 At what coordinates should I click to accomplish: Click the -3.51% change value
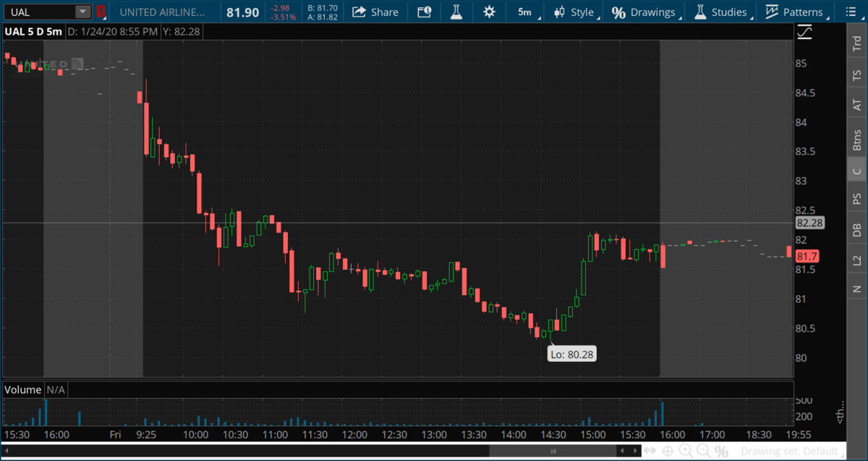pos(284,17)
